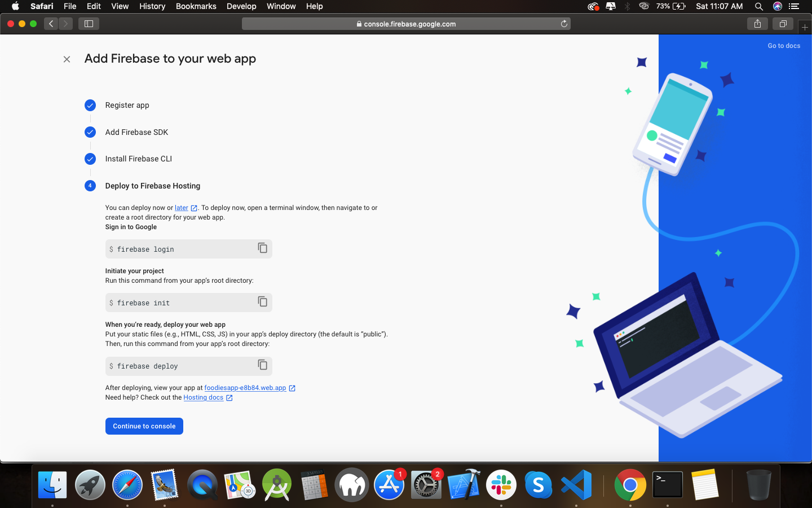Expand the Install Firebase CLI step
The width and height of the screenshot is (812, 508).
[138, 159]
